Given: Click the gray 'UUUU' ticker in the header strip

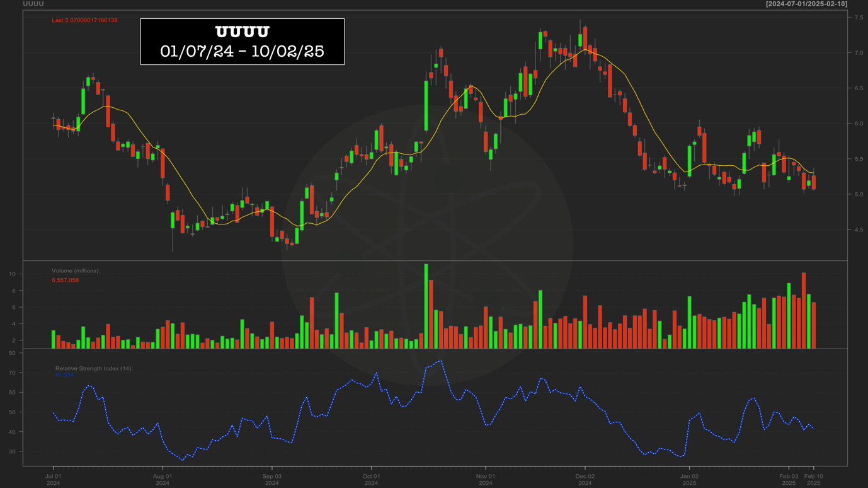Looking at the screenshot, I should coord(33,4).
